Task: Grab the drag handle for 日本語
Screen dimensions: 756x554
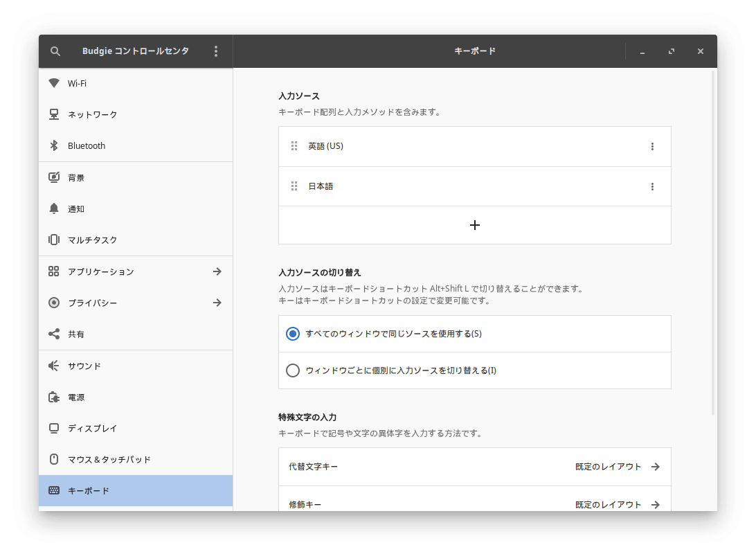Action: (x=294, y=186)
